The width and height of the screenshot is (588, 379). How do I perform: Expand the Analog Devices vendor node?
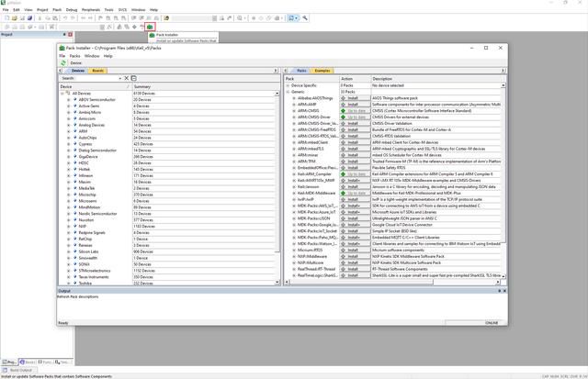click(69, 125)
